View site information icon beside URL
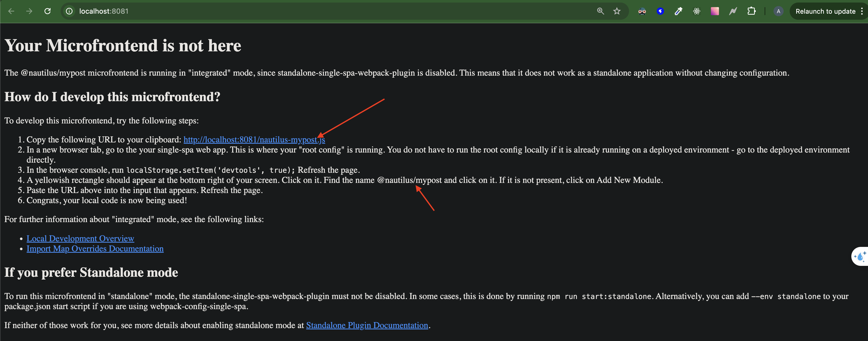This screenshot has height=341, width=868. (x=69, y=11)
